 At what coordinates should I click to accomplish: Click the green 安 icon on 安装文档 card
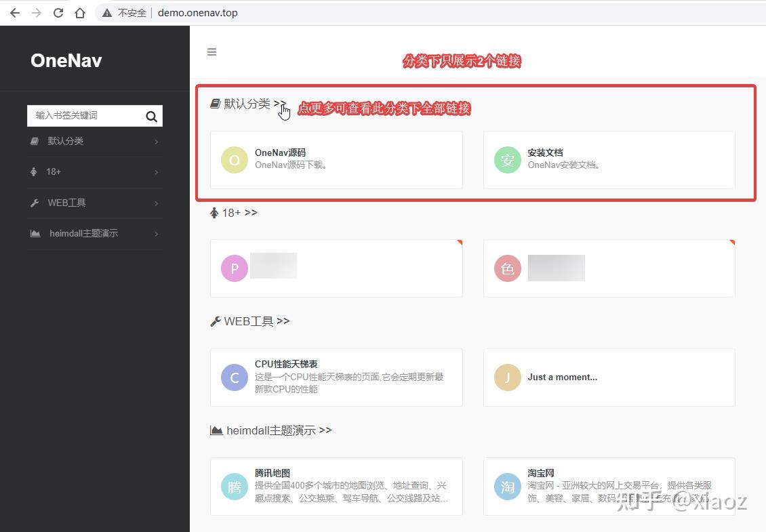point(507,159)
